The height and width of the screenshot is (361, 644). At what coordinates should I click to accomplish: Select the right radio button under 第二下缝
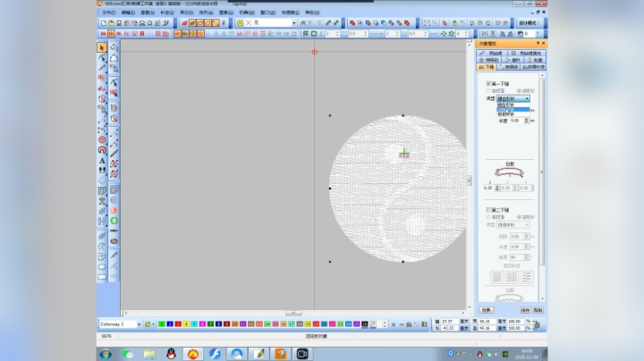point(519,217)
